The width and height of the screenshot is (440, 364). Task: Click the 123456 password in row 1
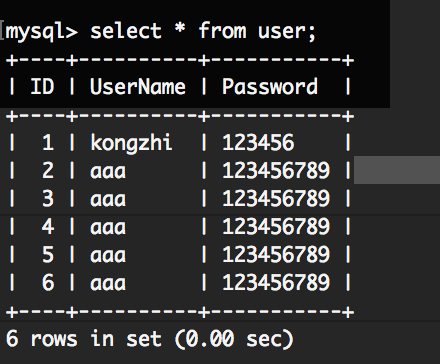tap(258, 142)
